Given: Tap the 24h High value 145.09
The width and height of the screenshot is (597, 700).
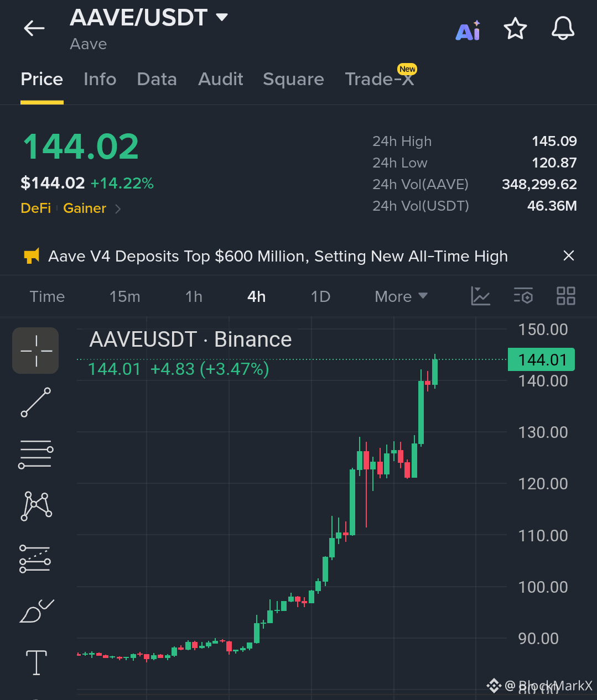Looking at the screenshot, I should [x=554, y=141].
